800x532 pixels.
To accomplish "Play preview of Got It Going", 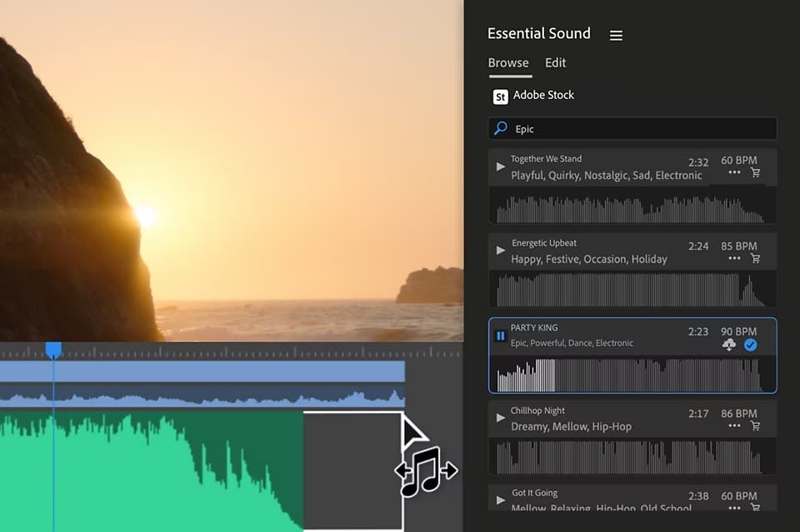I will tap(500, 500).
